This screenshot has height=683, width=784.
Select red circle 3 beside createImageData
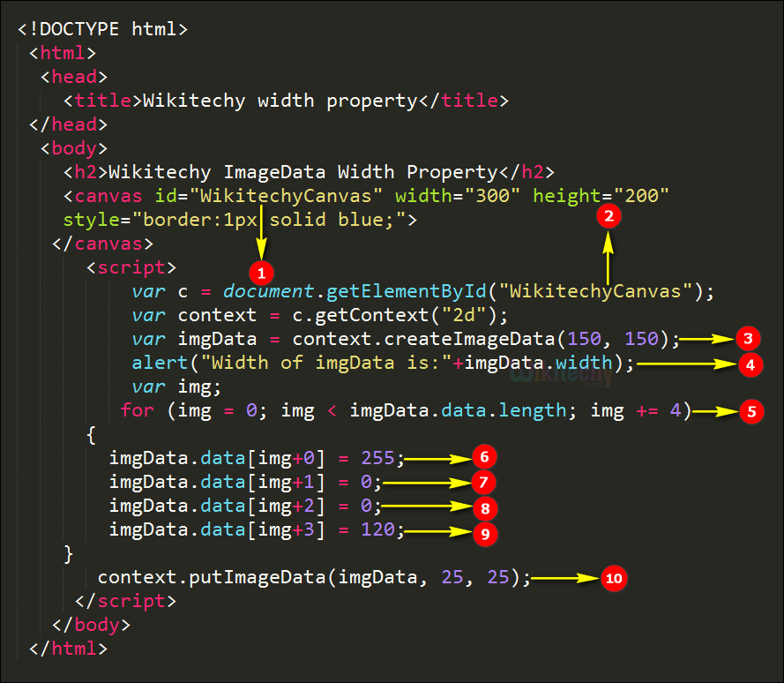tap(748, 338)
